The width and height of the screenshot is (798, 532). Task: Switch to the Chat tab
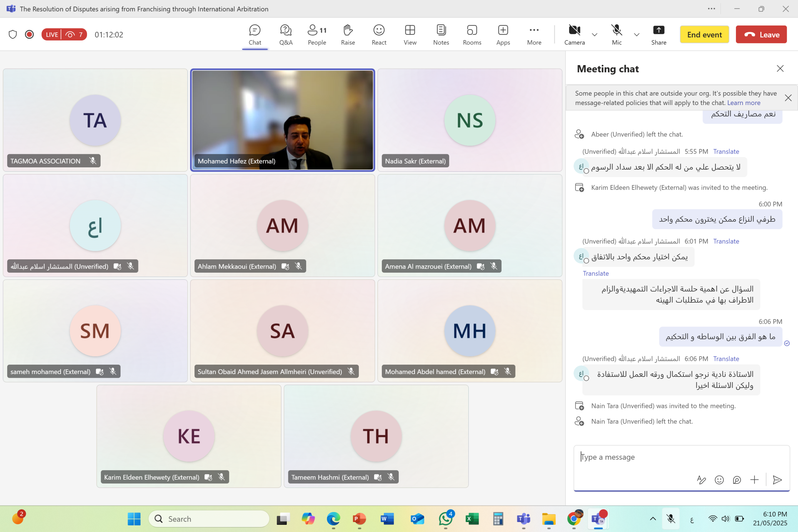(255, 35)
